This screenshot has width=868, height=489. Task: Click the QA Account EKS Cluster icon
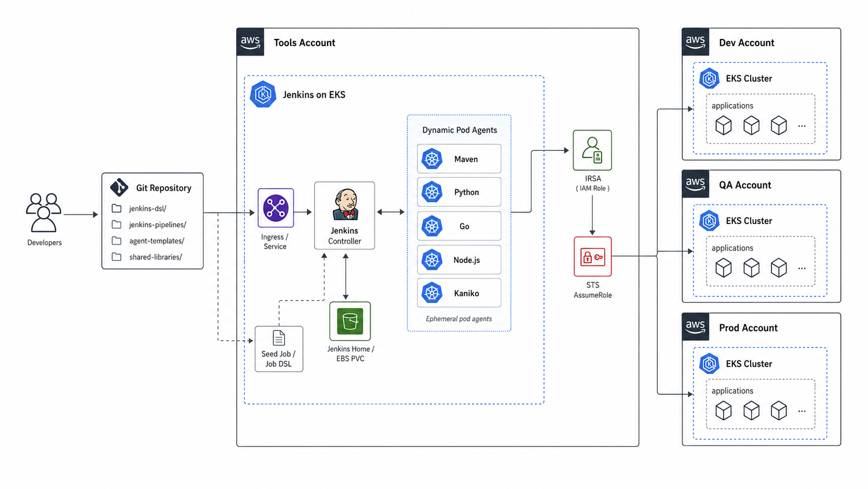click(x=709, y=221)
